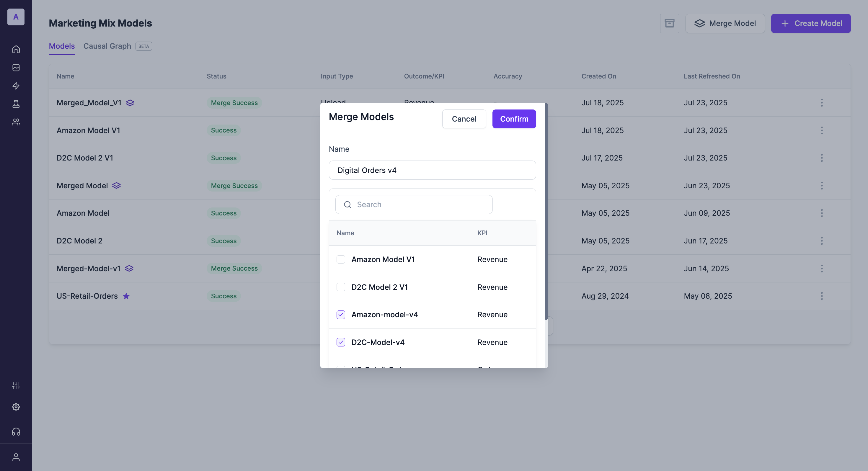Uncheck the Amazon-model-v4 checkbox
The width and height of the screenshot is (868, 471).
click(341, 315)
